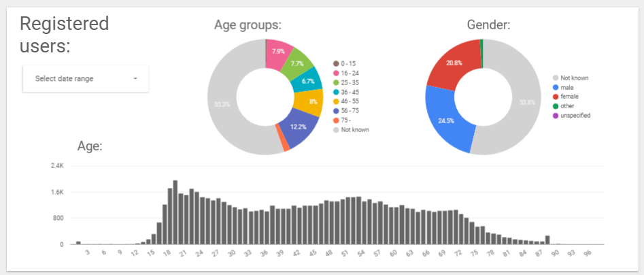Select the 7.7% green age slice

pyautogui.click(x=297, y=64)
